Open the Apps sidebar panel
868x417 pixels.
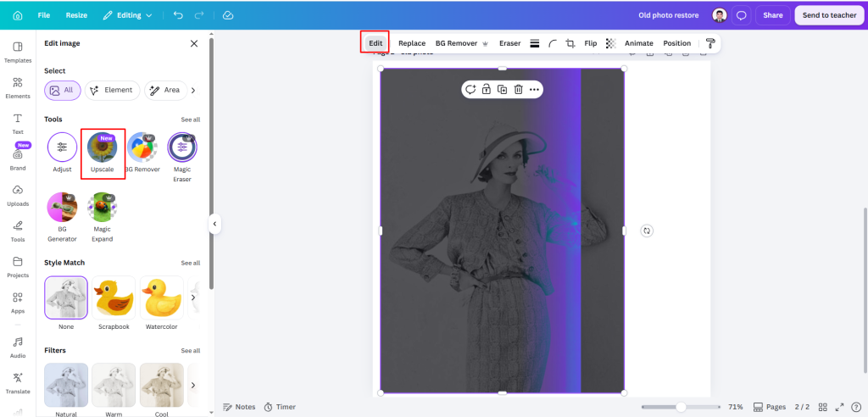coord(18,303)
